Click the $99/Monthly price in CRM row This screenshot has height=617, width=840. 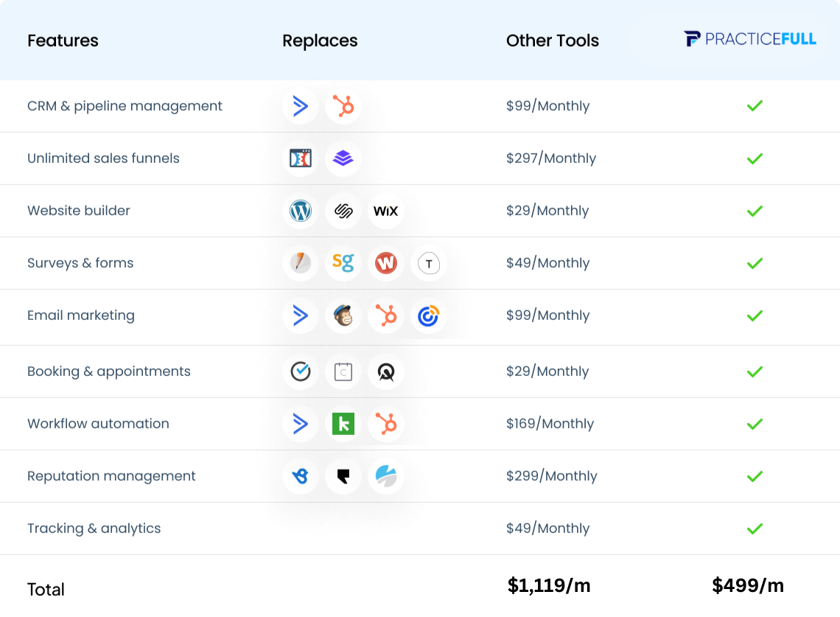(x=547, y=106)
